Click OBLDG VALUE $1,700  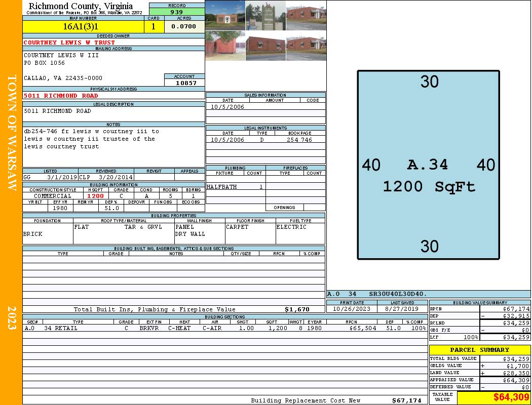(517, 366)
